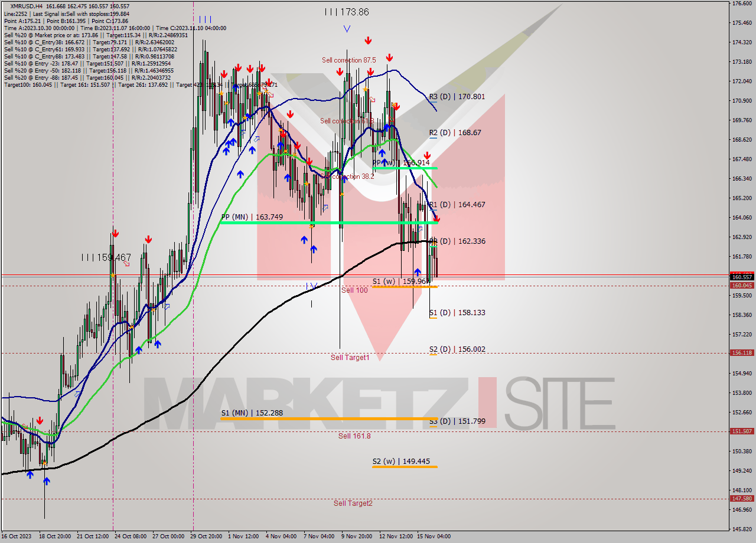Click the Sell correction 38.2 label

tap(348, 176)
